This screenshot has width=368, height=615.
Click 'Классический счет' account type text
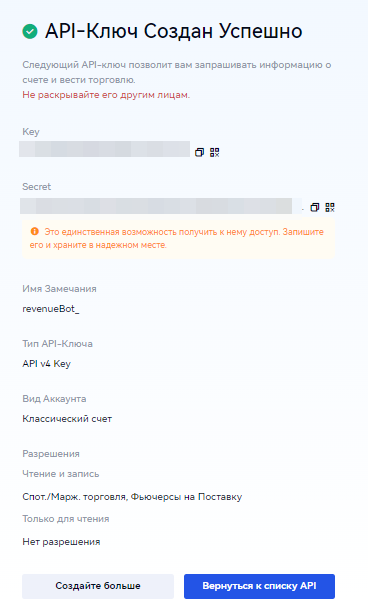point(67,419)
